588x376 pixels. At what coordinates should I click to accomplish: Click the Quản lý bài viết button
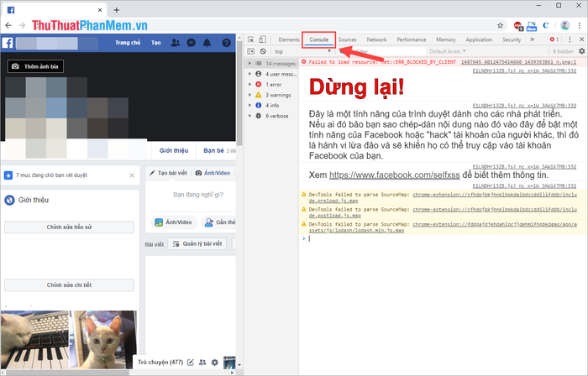(x=197, y=243)
